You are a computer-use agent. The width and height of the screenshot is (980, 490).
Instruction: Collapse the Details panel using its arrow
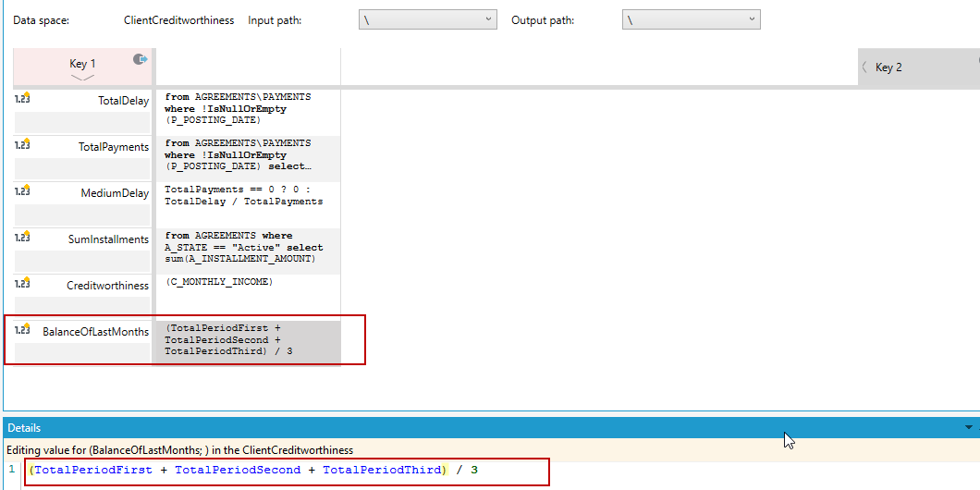[x=969, y=427]
